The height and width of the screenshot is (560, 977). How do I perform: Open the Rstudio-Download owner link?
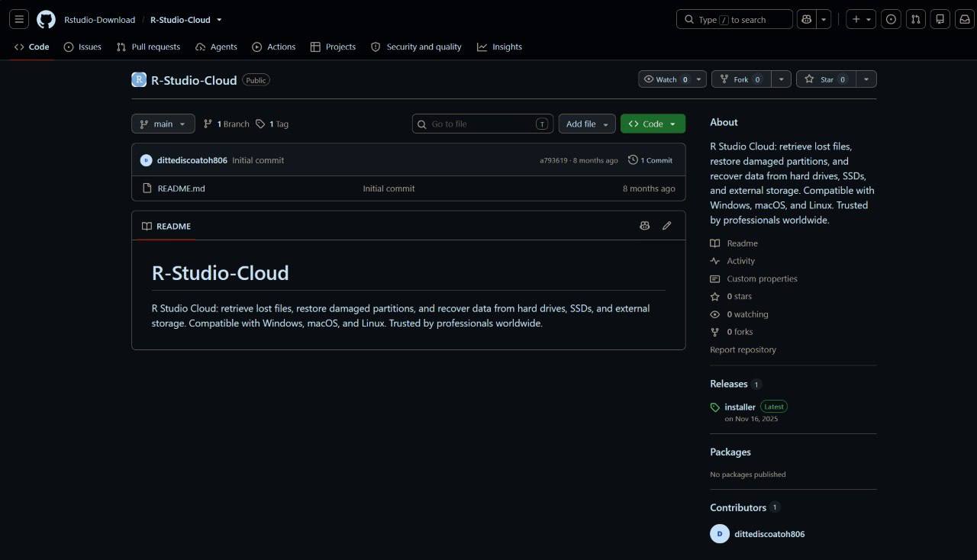click(99, 20)
